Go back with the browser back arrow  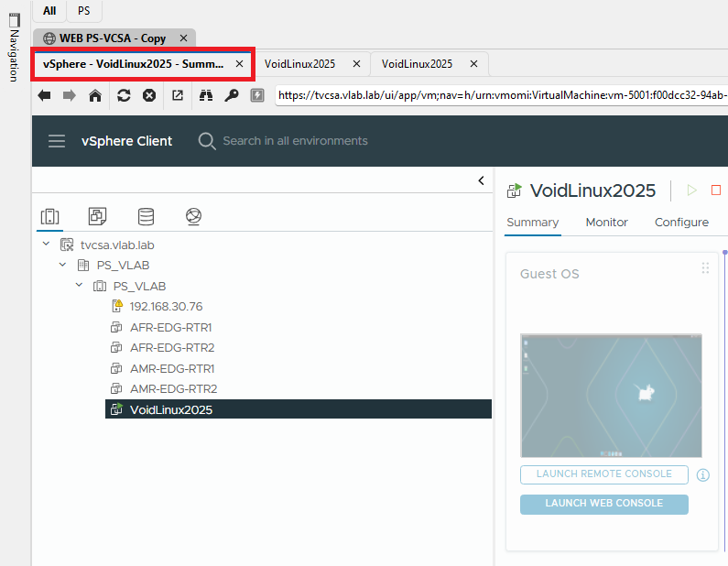click(x=45, y=95)
